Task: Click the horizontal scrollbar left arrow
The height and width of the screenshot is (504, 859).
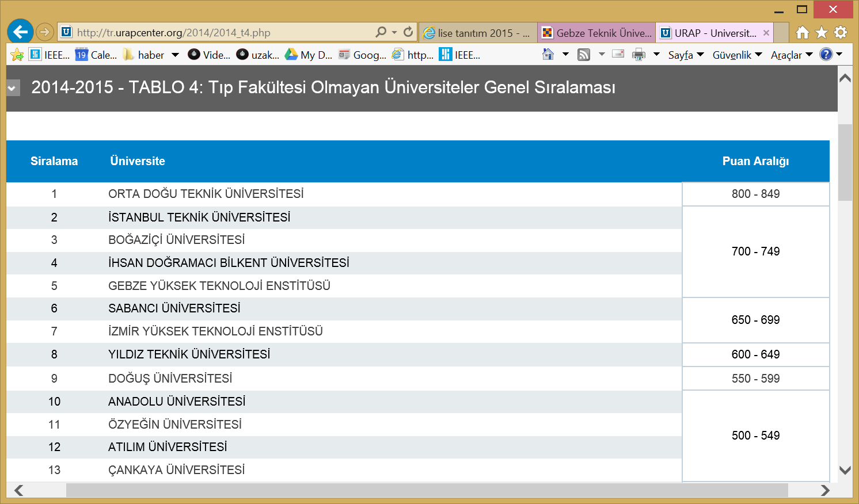Action: 19,490
